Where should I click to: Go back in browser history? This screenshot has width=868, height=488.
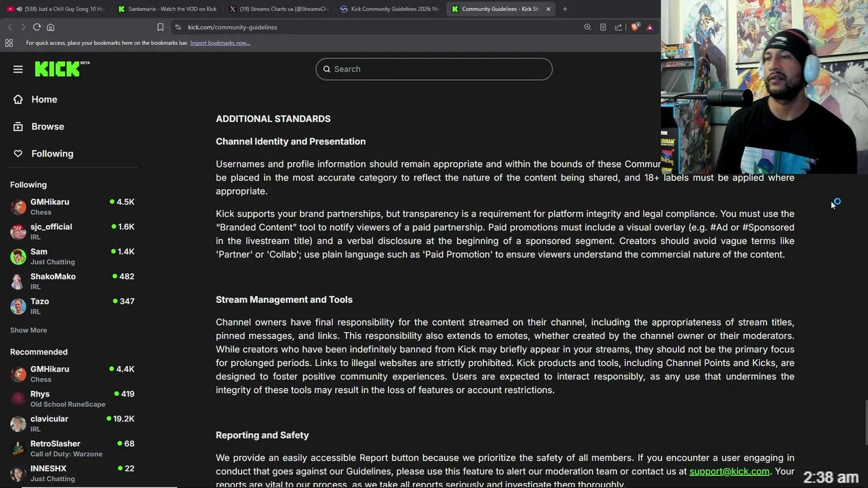(x=9, y=27)
